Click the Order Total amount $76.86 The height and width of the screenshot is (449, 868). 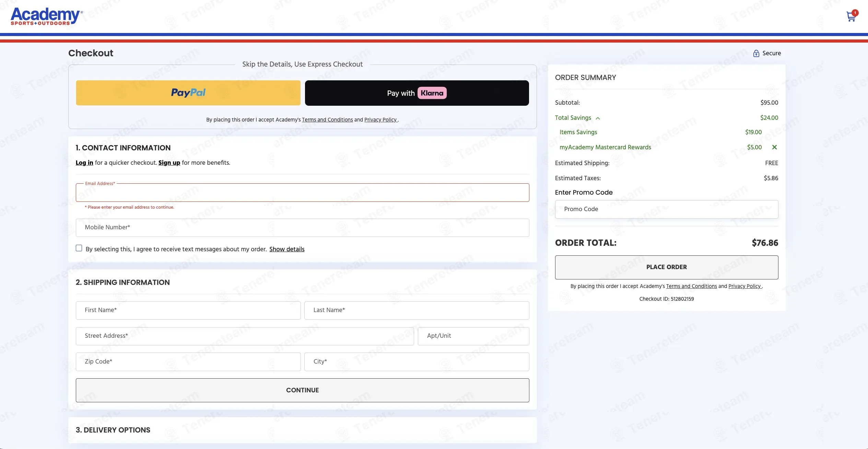(765, 243)
